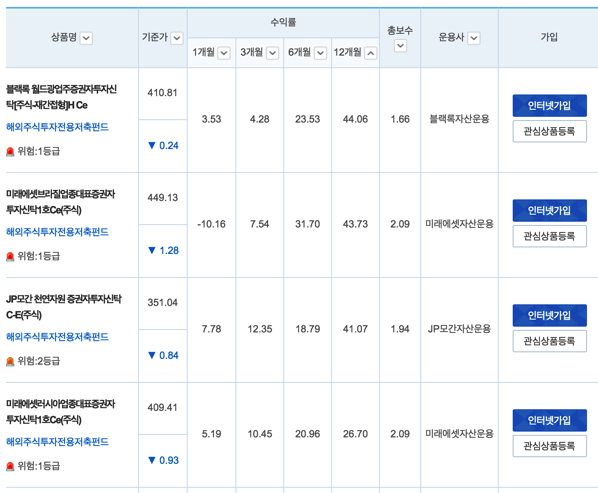
Task: Click down-triangle 1.28 price change
Action: point(163,251)
